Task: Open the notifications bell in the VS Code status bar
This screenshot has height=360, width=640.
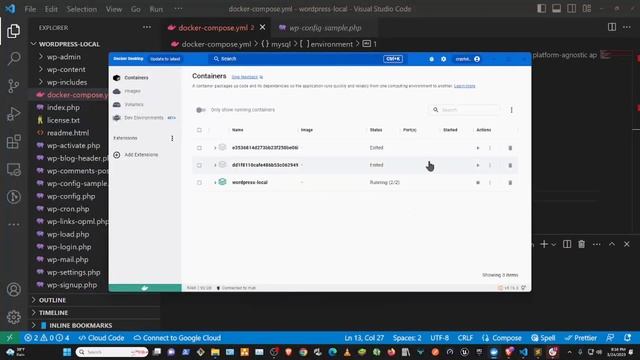Action: click(x=627, y=338)
